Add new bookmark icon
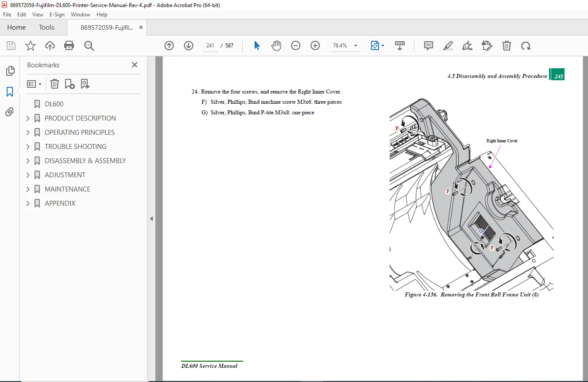588x382 pixels. (70, 84)
